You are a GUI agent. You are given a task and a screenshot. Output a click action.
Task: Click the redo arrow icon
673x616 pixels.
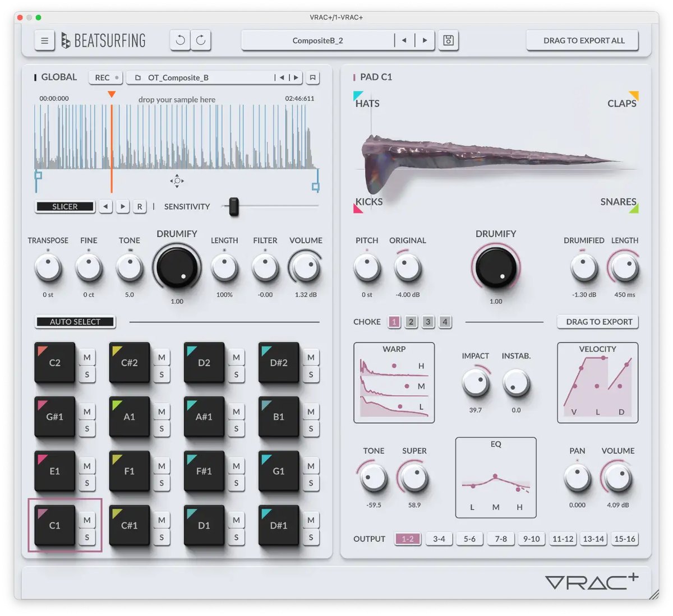coord(201,40)
